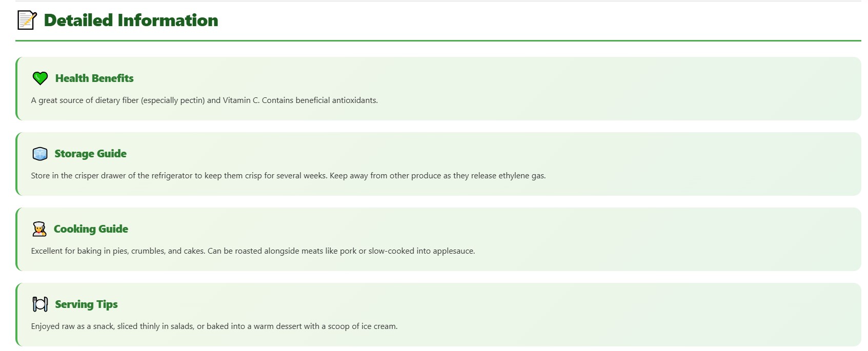Image resolution: width=868 pixels, height=351 pixels.
Task: Click the Cooking Guide title
Action: (x=91, y=229)
